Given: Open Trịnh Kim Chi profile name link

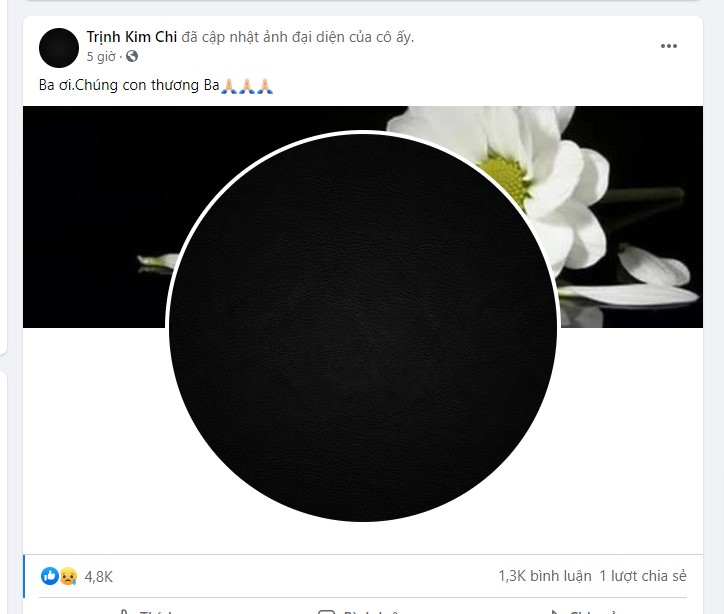Looking at the screenshot, I should point(132,37).
